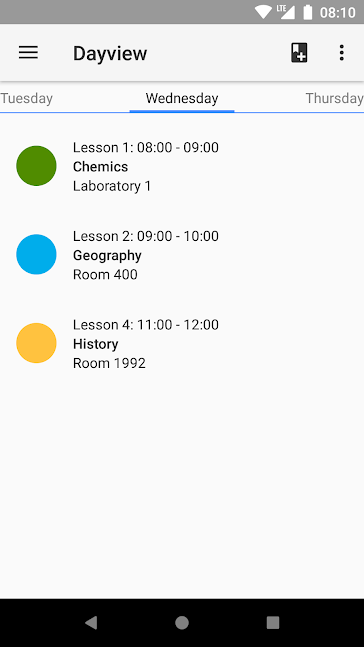Open the Geography lesson entry

182,255
